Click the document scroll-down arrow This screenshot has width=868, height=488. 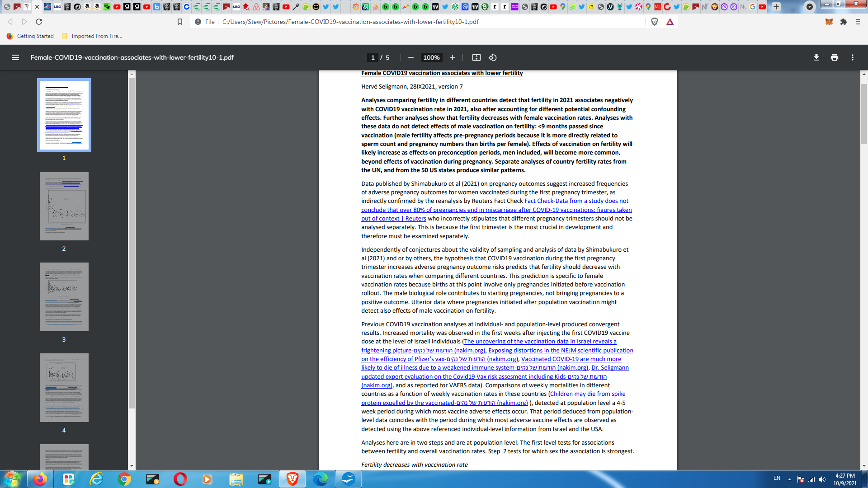(x=864, y=466)
